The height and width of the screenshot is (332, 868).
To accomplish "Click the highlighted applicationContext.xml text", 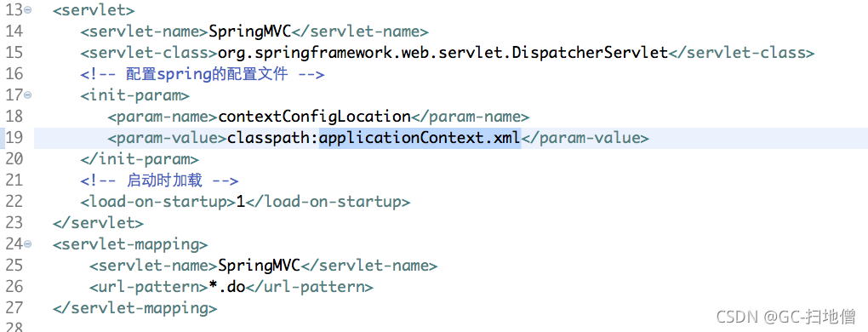I will pyautogui.click(x=420, y=138).
